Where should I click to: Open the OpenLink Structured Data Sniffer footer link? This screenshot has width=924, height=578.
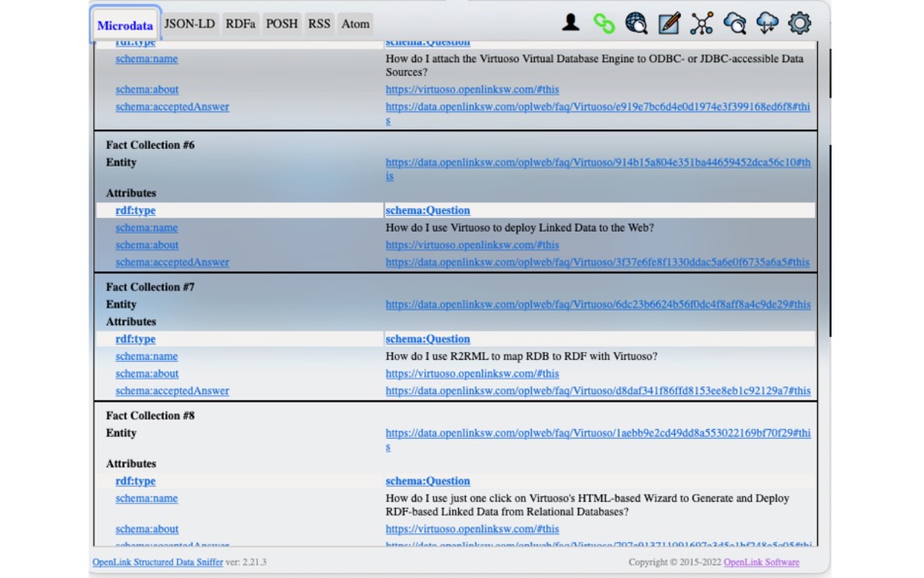coord(158,562)
